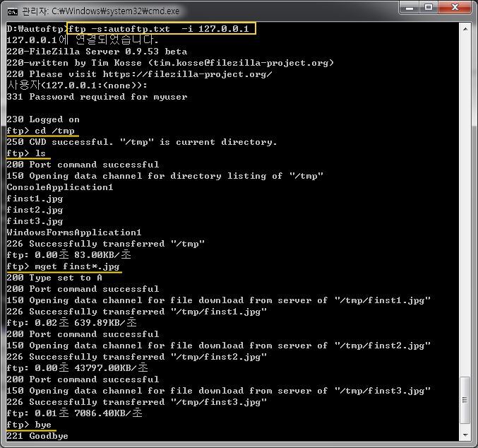Click the line '220-FileZilla Server 0.9.53 beta'
This screenshot has height=448, width=478.
[97, 52]
